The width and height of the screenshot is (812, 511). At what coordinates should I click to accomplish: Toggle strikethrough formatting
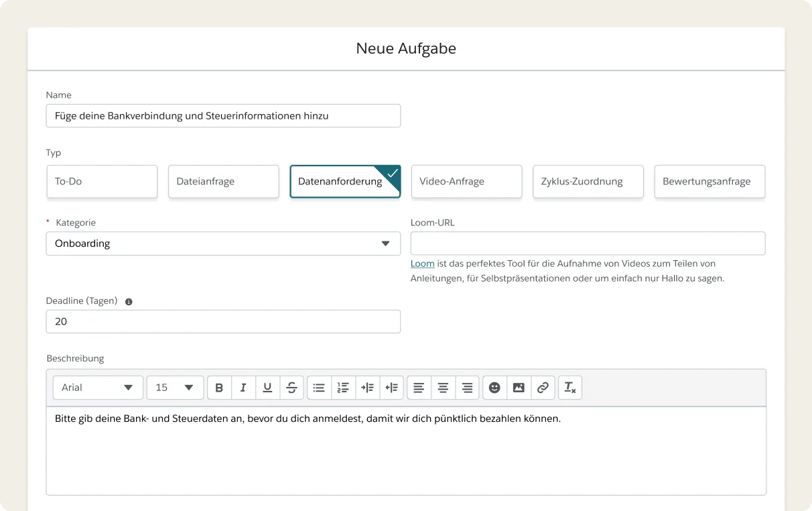tap(291, 388)
